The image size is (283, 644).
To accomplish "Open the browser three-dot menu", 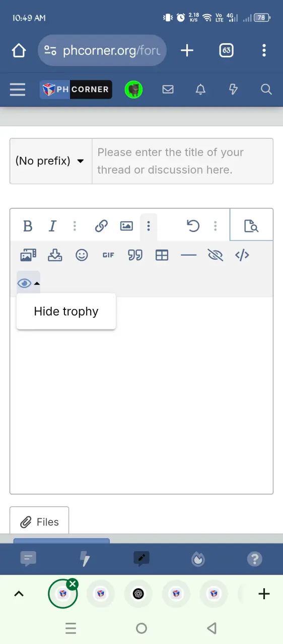I will point(264,50).
